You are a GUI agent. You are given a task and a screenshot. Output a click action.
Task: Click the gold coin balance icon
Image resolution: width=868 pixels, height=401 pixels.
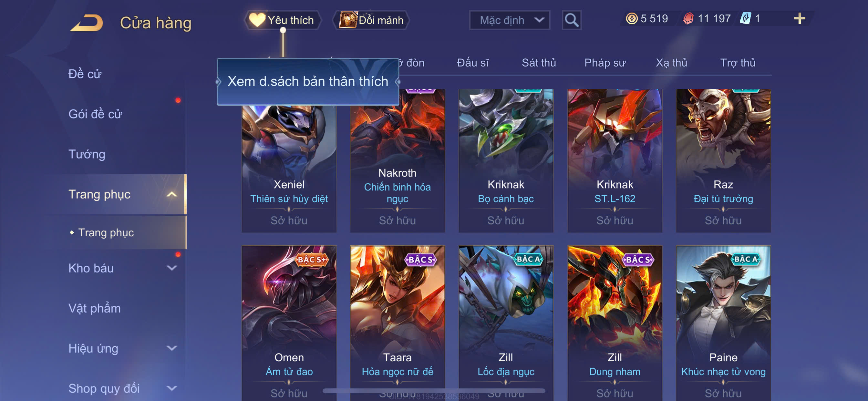631,18
